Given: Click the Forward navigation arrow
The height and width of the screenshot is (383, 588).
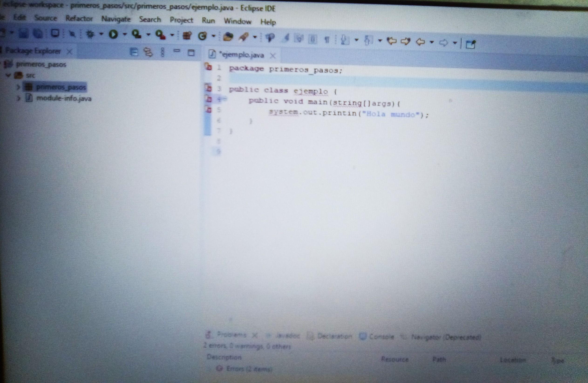Looking at the screenshot, I should [444, 42].
